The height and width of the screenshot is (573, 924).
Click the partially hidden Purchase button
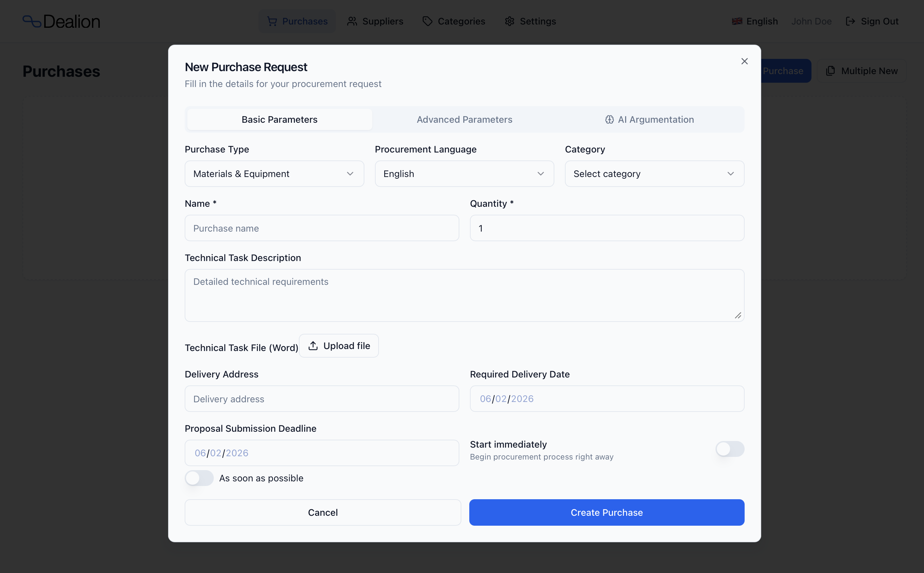(785, 71)
